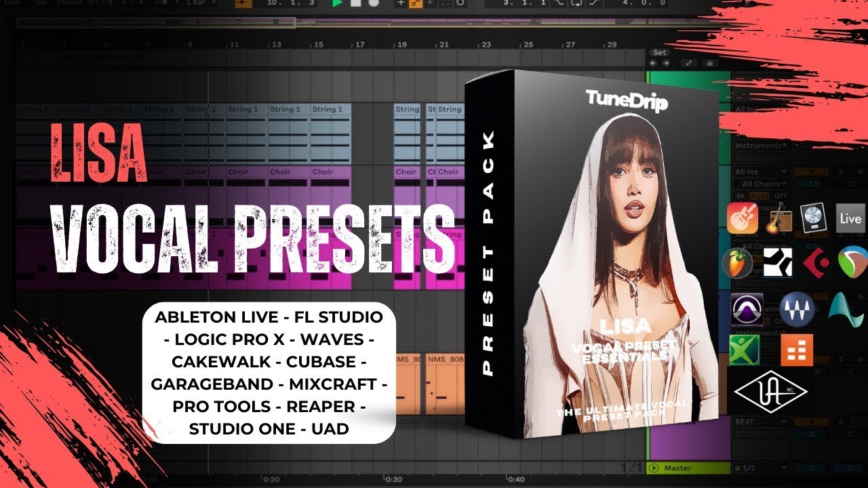Click the "VOCAL PRESETS" headline
Viewport: 868px width, 488px height.
(253, 238)
